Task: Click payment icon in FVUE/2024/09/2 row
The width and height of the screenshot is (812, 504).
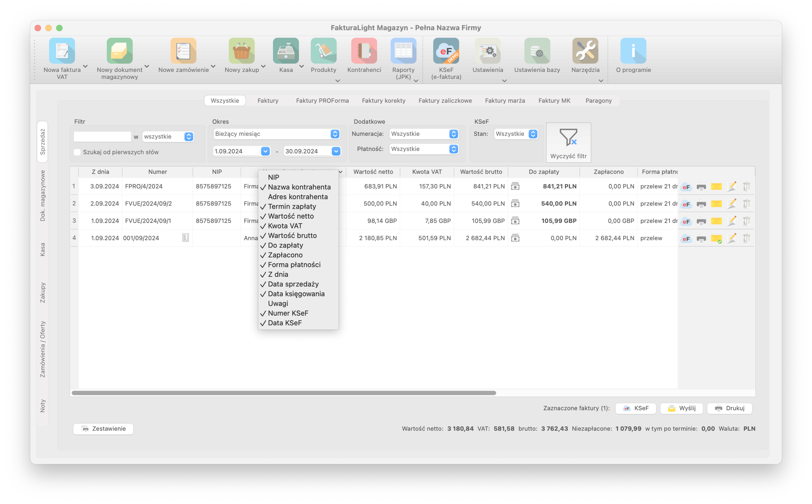Action: point(515,204)
